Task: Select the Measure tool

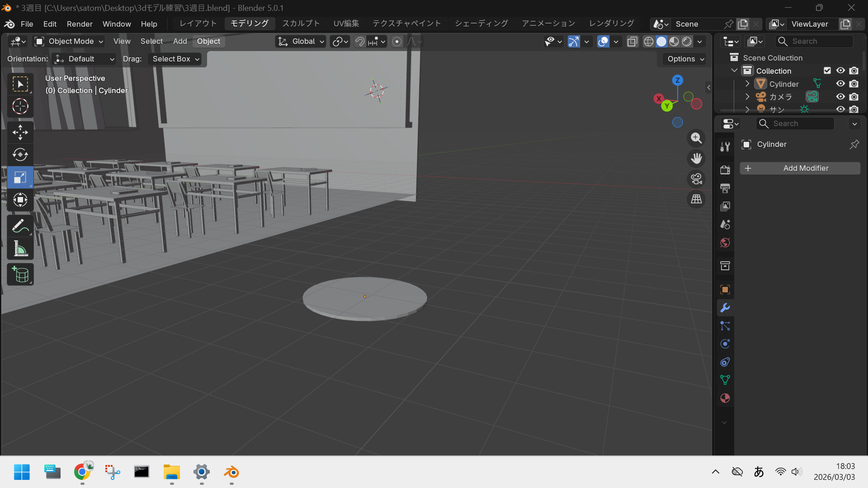Action: click(x=20, y=249)
